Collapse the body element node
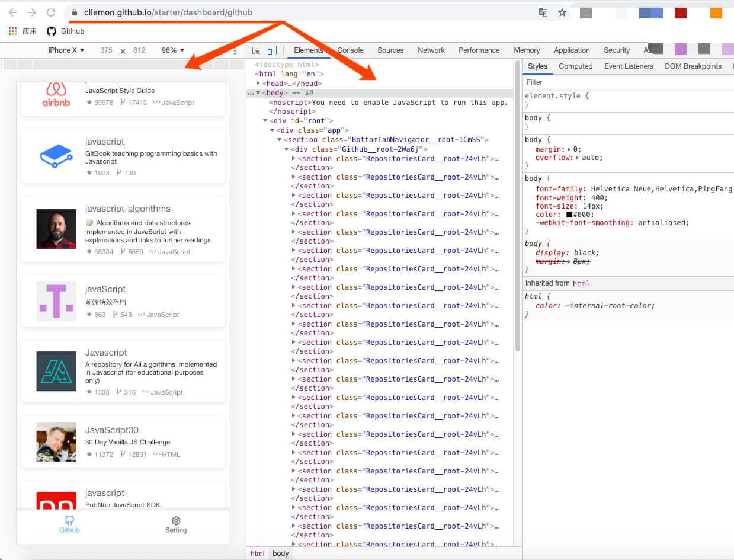Image resolution: width=734 pixels, height=560 pixels. coord(258,93)
